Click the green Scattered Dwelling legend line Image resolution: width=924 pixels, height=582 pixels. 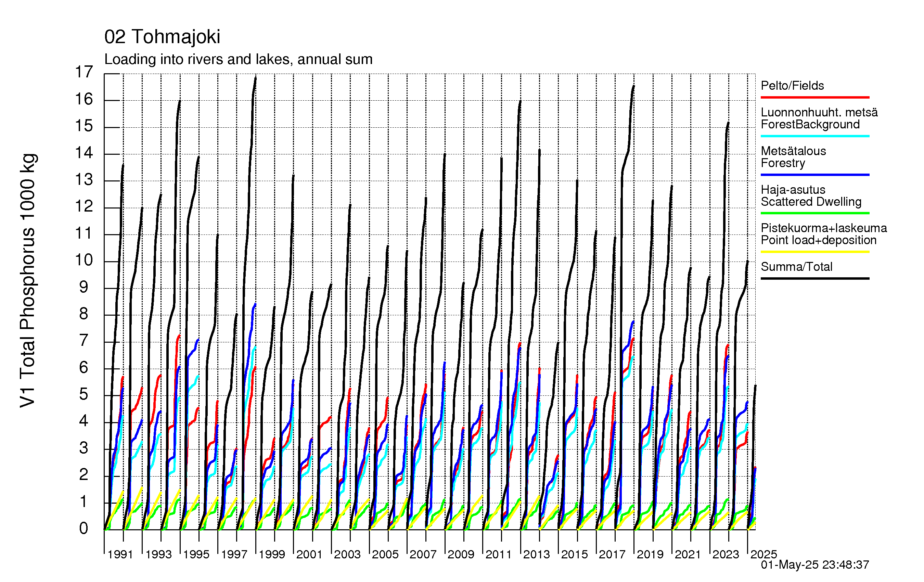coord(815,213)
